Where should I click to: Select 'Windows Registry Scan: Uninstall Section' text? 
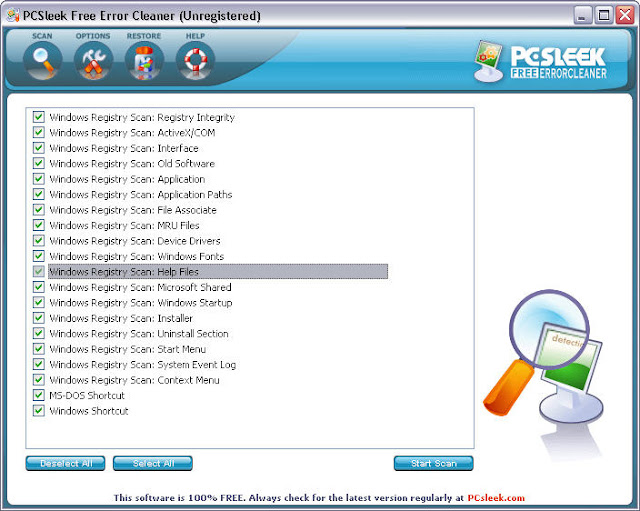coord(139,334)
